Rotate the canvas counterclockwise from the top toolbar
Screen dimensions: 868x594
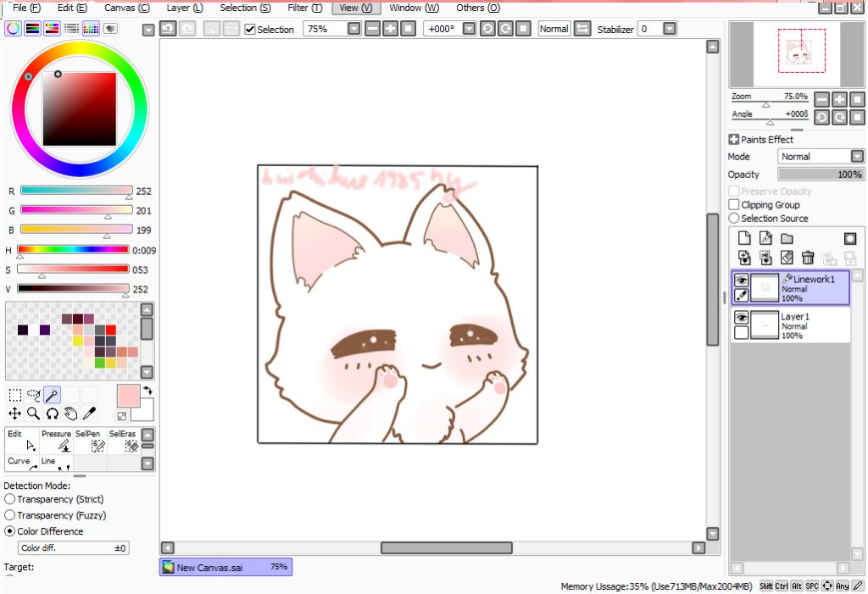click(487, 29)
